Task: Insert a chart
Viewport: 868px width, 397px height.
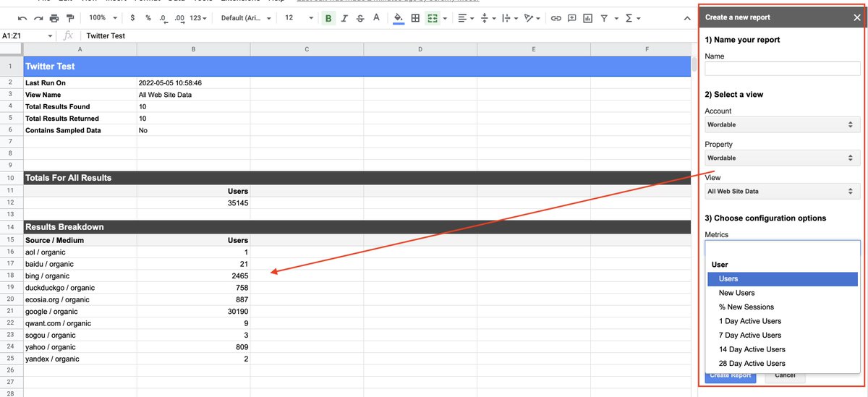Action: (587, 17)
